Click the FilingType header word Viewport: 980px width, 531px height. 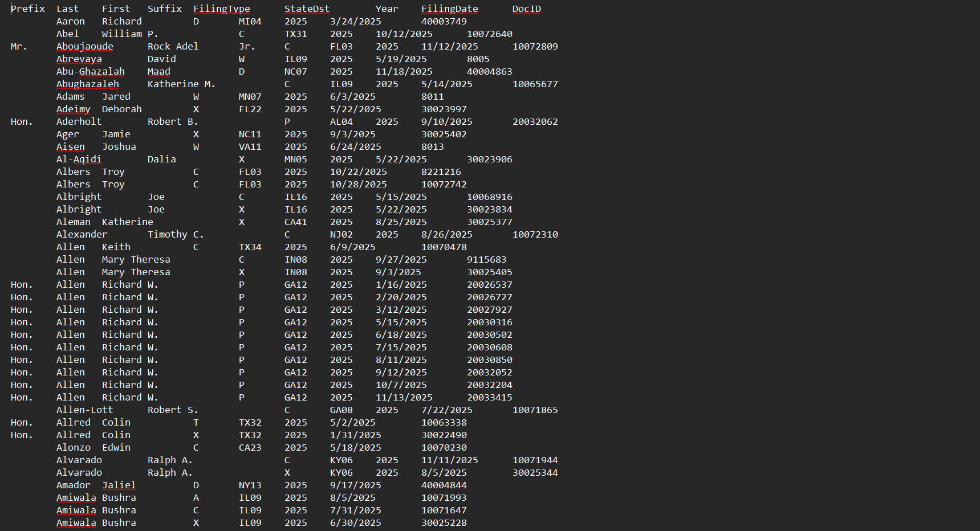tap(221, 9)
